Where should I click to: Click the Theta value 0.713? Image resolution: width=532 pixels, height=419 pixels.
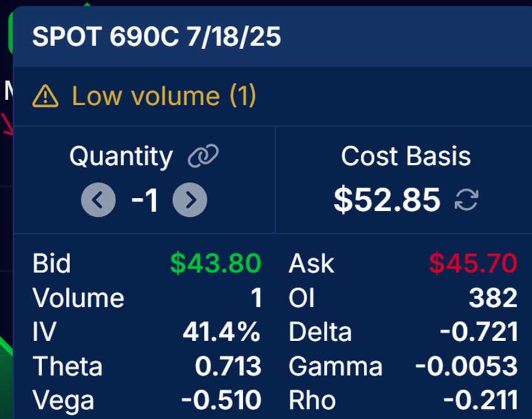(x=228, y=366)
